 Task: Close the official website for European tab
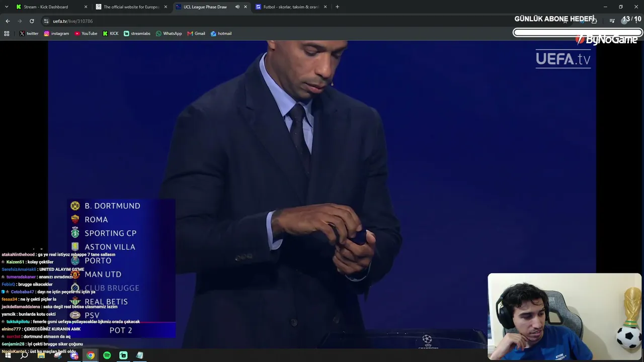click(166, 7)
